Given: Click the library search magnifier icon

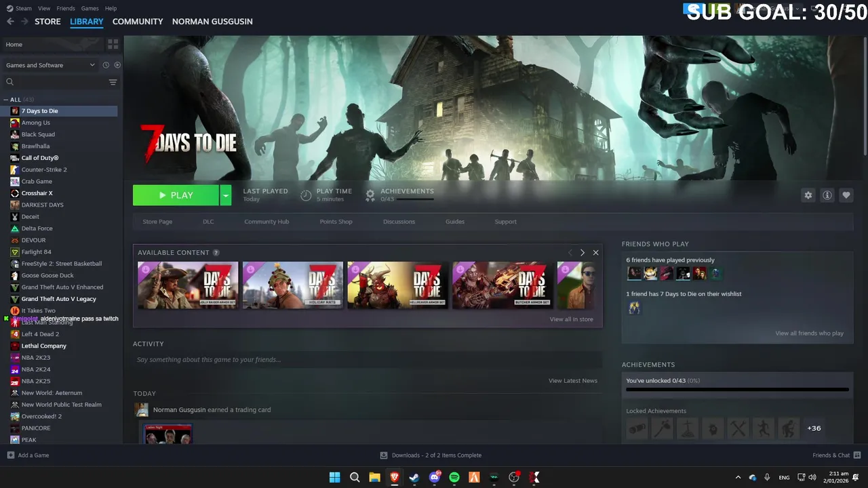Looking at the screenshot, I should (10, 82).
